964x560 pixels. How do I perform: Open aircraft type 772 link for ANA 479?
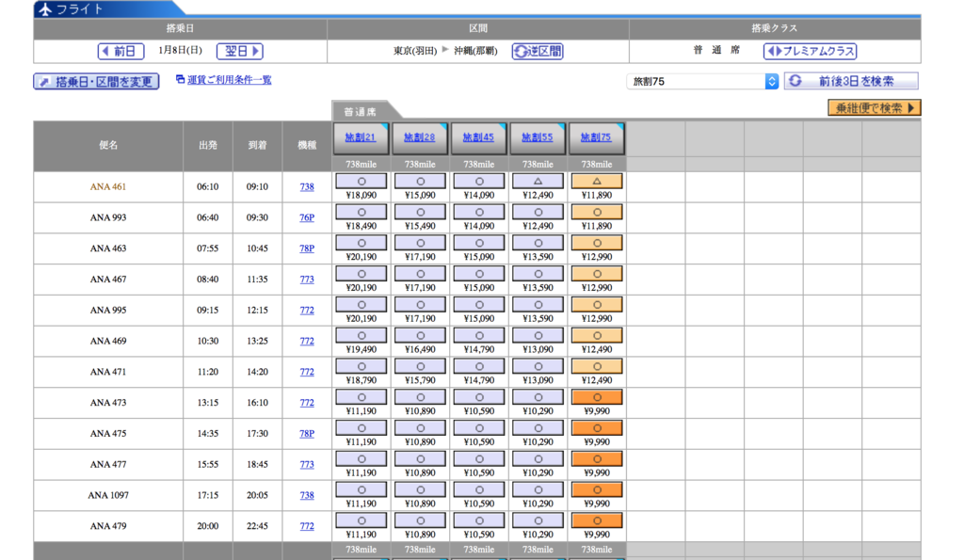click(x=307, y=526)
